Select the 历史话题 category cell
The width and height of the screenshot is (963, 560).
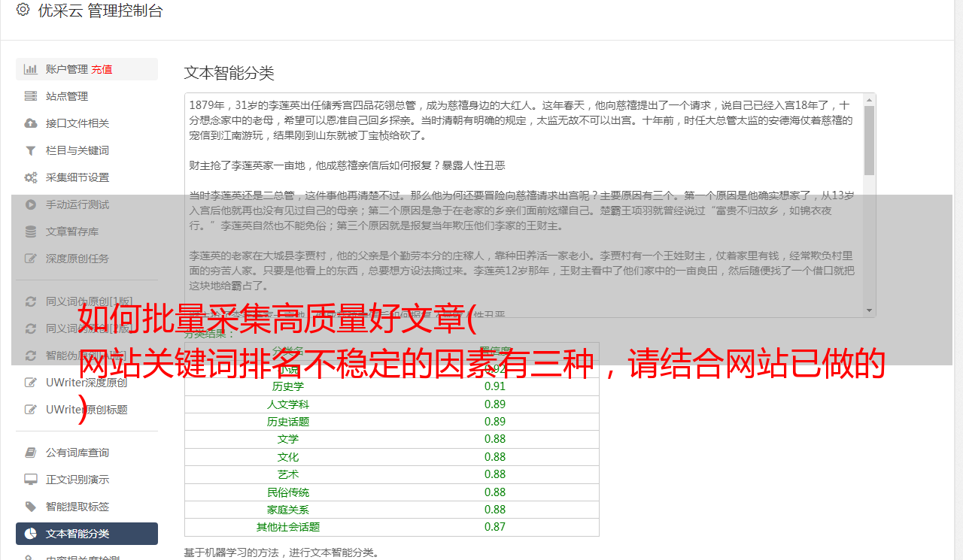[x=288, y=422]
